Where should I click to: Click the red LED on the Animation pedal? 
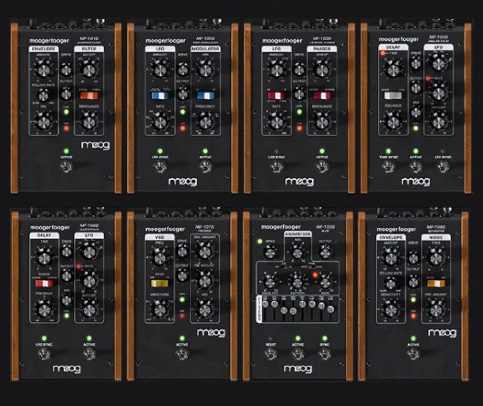click(315, 275)
